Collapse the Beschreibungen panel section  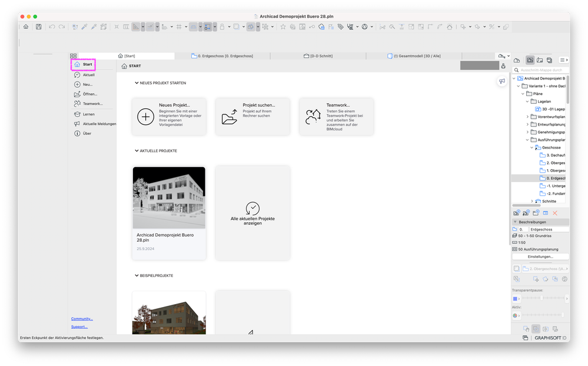(x=515, y=222)
